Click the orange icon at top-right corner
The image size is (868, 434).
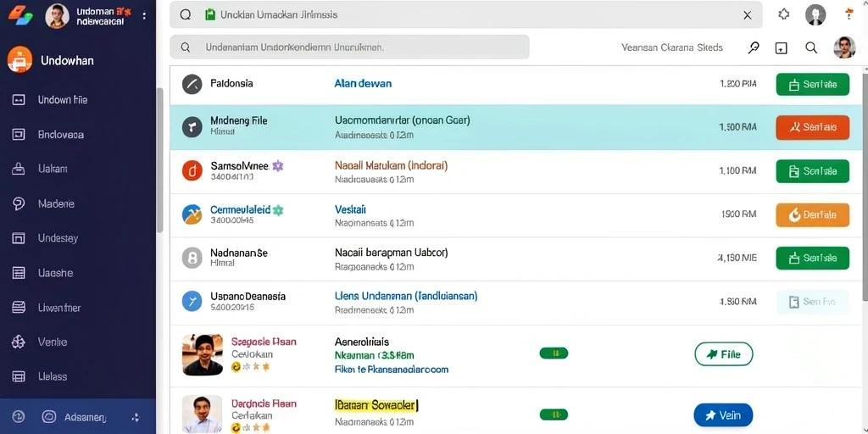tap(849, 14)
